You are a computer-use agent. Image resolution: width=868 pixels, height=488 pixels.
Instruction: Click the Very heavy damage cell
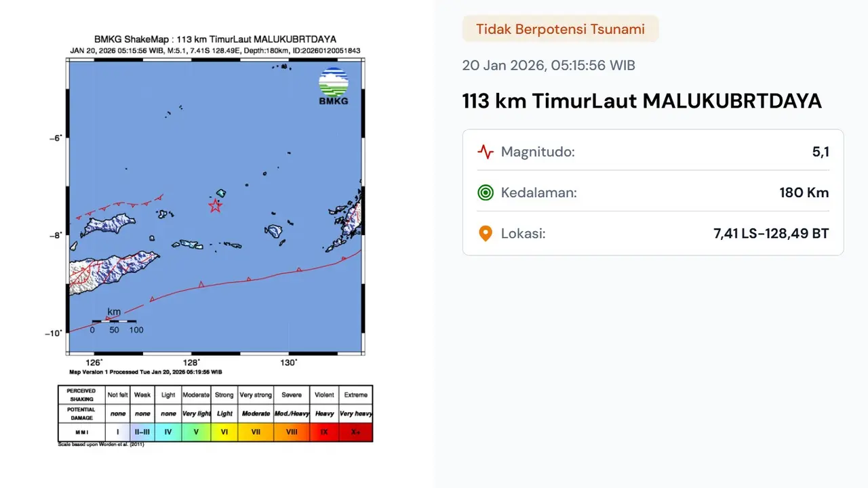click(x=356, y=413)
